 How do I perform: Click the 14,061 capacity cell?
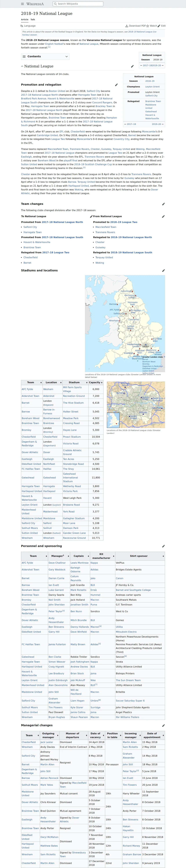coord(96,469)
